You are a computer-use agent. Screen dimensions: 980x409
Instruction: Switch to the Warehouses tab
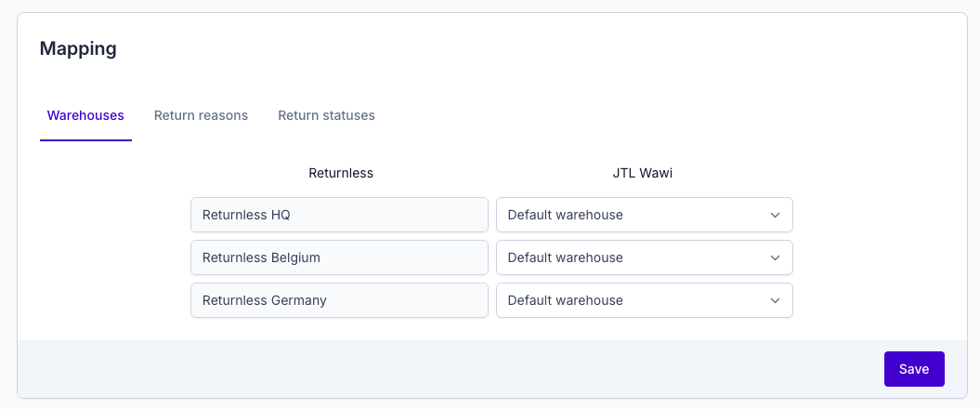click(x=85, y=115)
